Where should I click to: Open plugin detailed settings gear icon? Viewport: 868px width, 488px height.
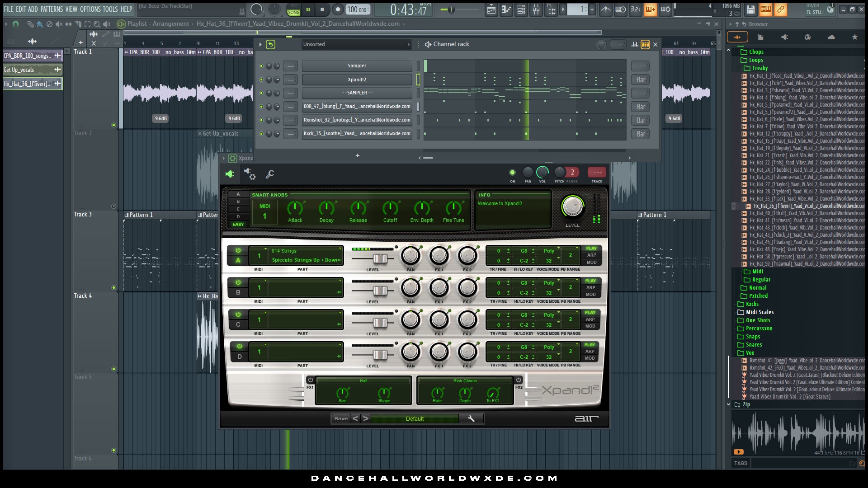[x=250, y=174]
